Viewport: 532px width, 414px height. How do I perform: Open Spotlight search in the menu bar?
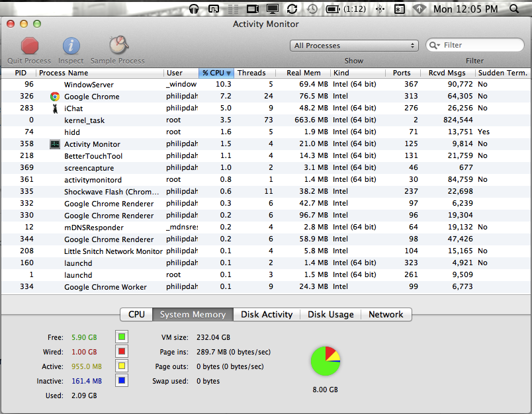[514, 9]
